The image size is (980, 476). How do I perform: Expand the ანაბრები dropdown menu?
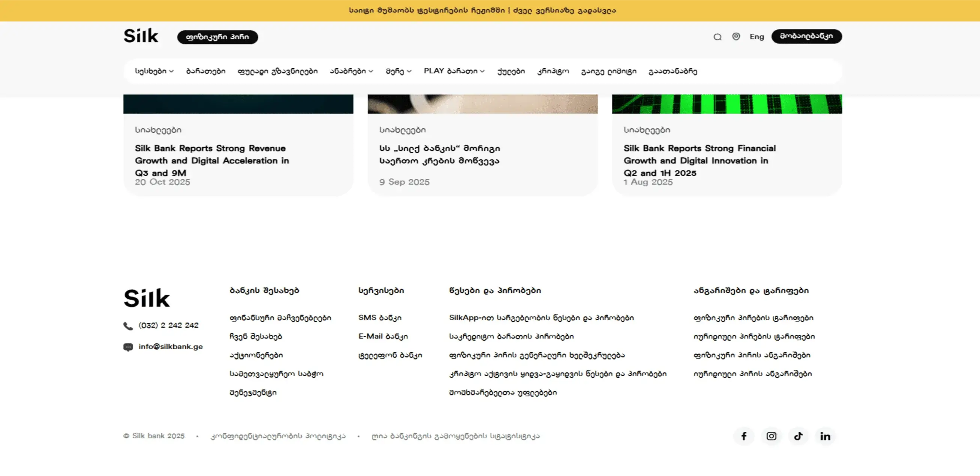click(351, 71)
